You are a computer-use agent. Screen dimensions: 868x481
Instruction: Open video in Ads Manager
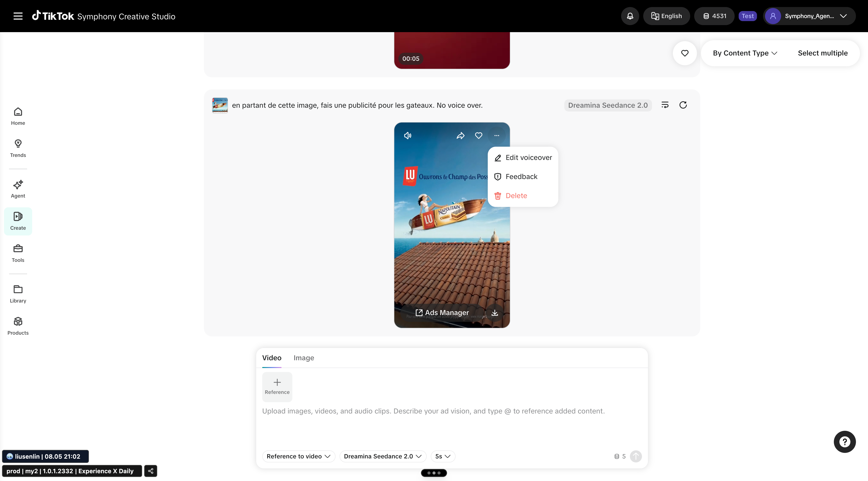point(442,313)
